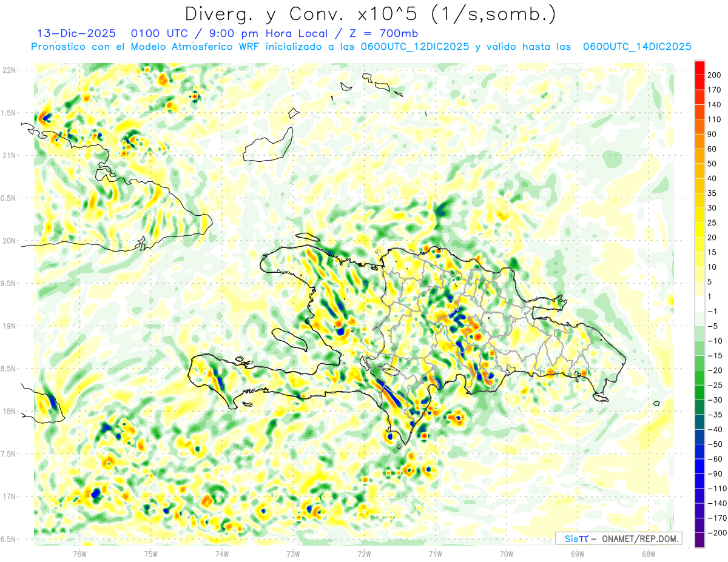The width and height of the screenshot is (728, 562).
Task: Click longitude axis label '75W'
Action: (x=151, y=554)
